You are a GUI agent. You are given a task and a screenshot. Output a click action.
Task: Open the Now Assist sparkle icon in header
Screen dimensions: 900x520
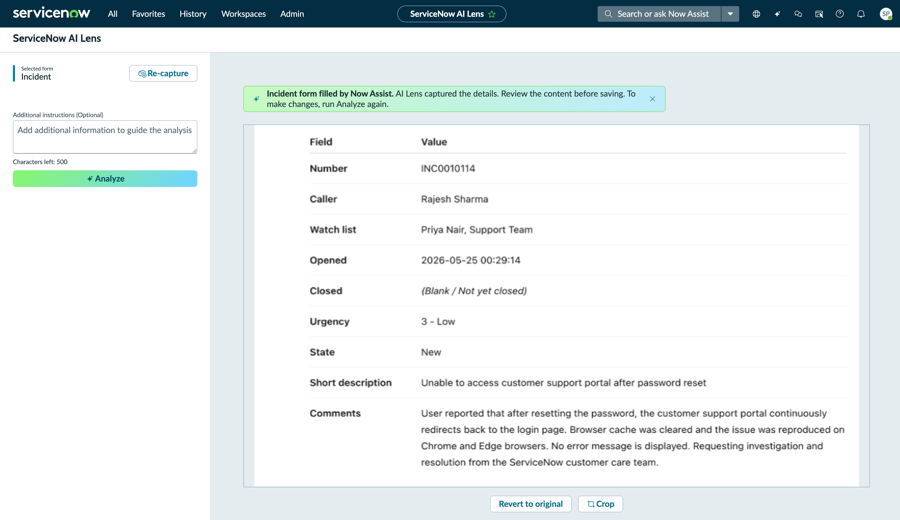coord(777,14)
